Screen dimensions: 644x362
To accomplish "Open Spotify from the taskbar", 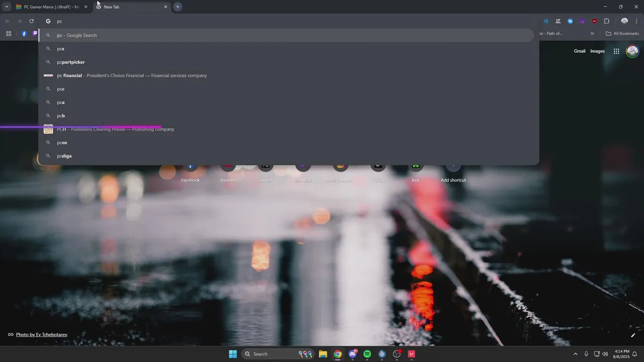I will pyautogui.click(x=367, y=354).
